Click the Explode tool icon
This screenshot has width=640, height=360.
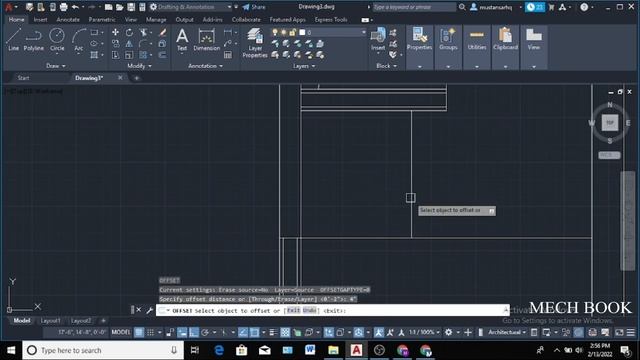(x=162, y=44)
